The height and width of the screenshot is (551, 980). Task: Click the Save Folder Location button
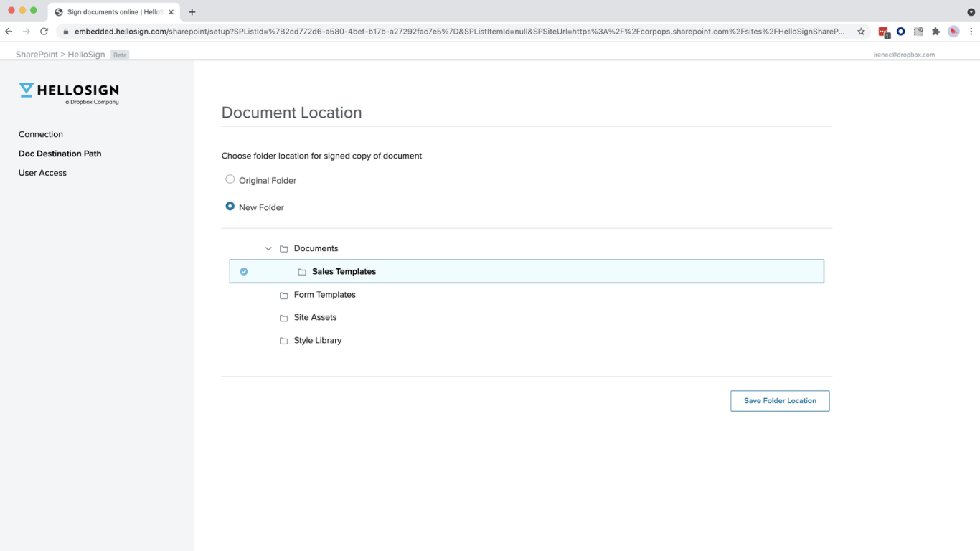[x=780, y=401]
